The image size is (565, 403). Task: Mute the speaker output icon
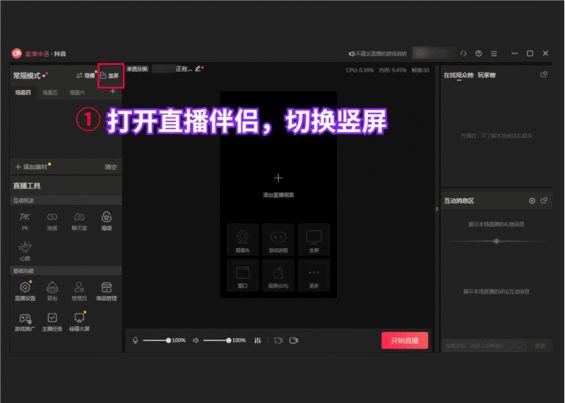pos(196,340)
